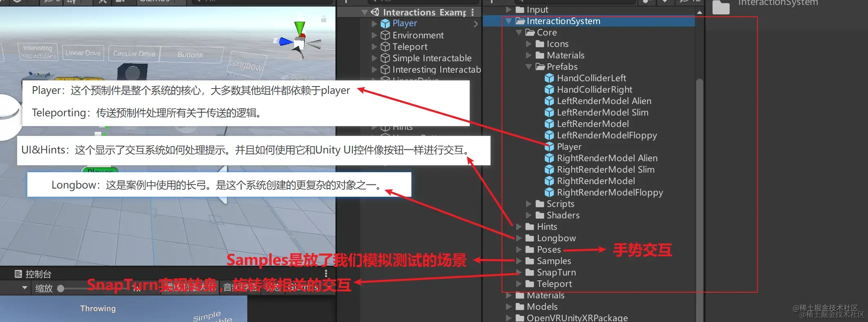The image size is (868, 322).
Task: Expand the Environment object in hierarchy
Action: click(374, 36)
